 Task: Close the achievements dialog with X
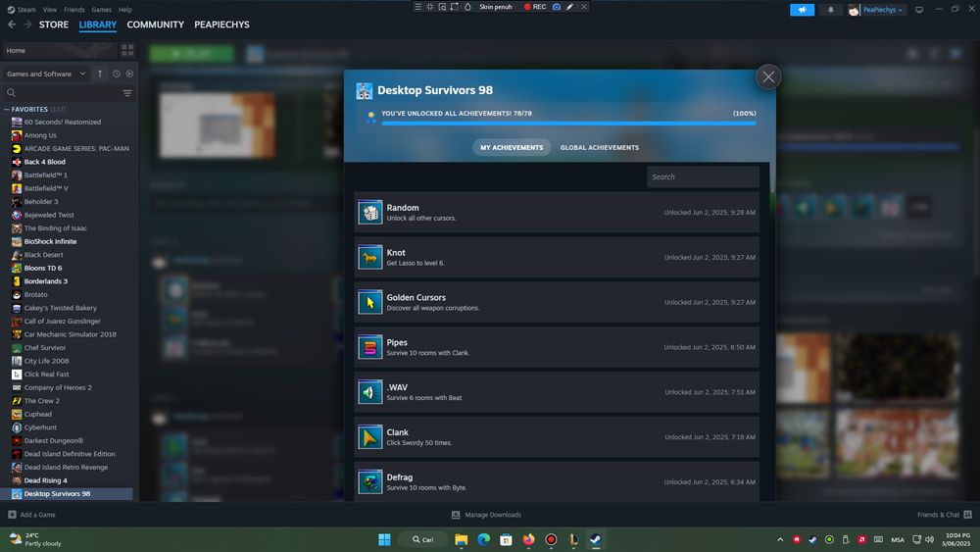pyautogui.click(x=768, y=76)
